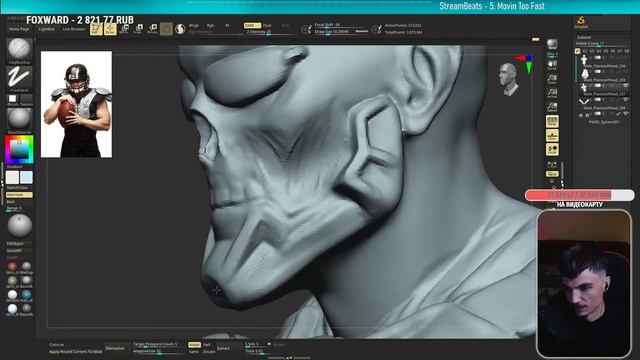
Task: Select the white material sphere
Action: [12, 294]
